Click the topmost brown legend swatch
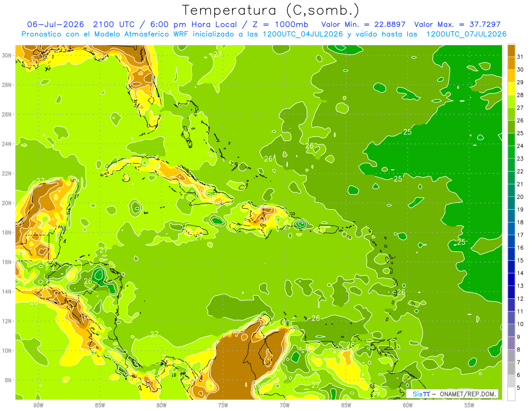The image size is (532, 411). point(511,51)
